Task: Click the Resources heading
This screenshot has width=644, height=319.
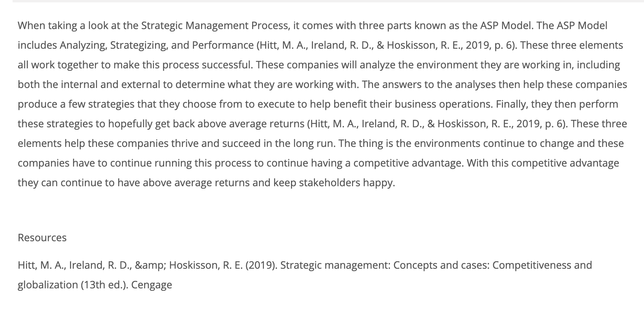Action: pos(42,238)
